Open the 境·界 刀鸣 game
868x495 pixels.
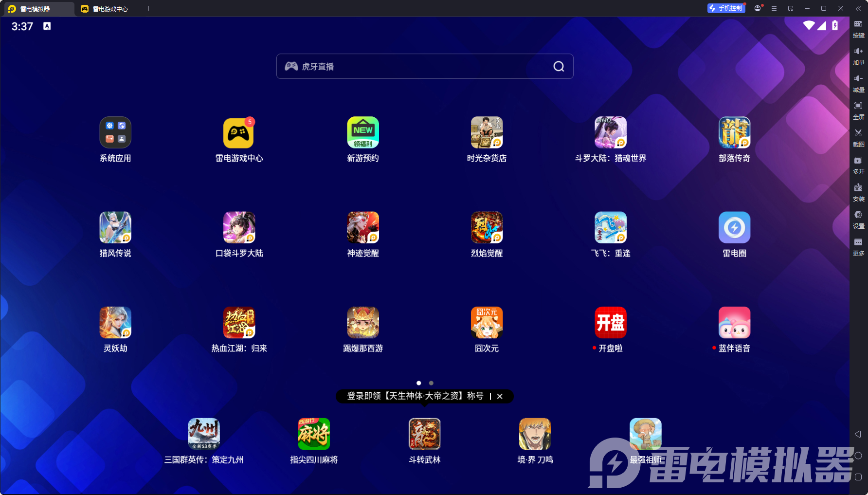click(x=535, y=434)
